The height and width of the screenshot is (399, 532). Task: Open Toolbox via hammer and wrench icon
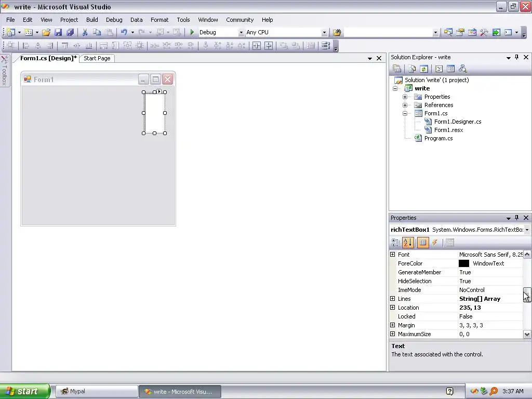(x=484, y=32)
